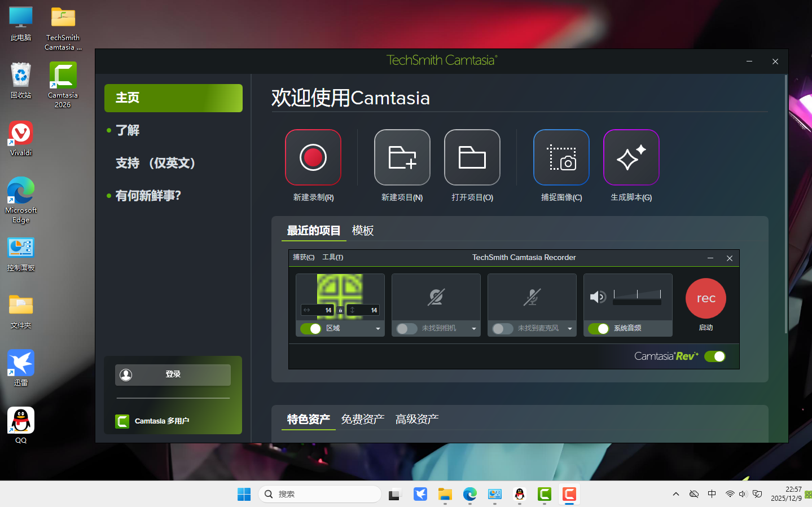Open 支持（仅英文）sidebar item
The height and width of the screenshot is (507, 812).
155,163
